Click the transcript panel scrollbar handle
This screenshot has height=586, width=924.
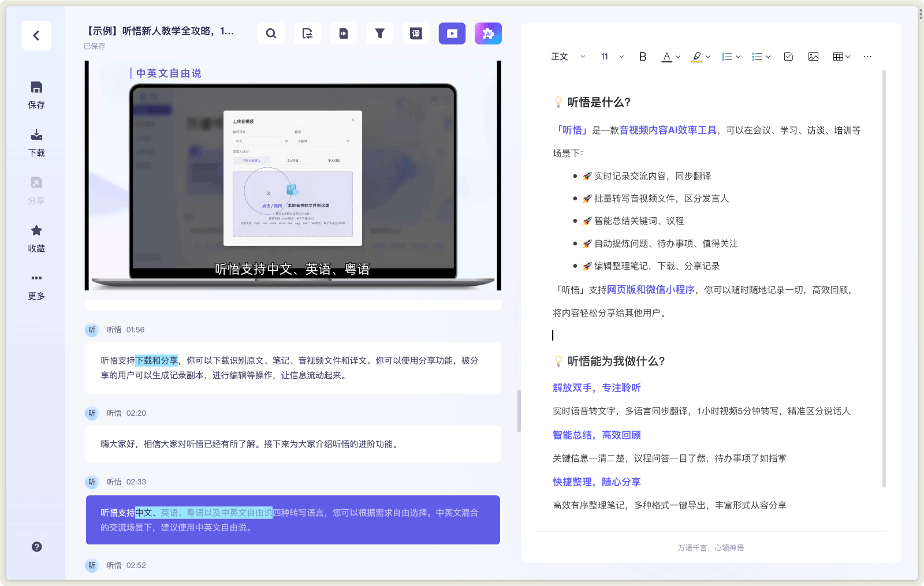pos(519,410)
